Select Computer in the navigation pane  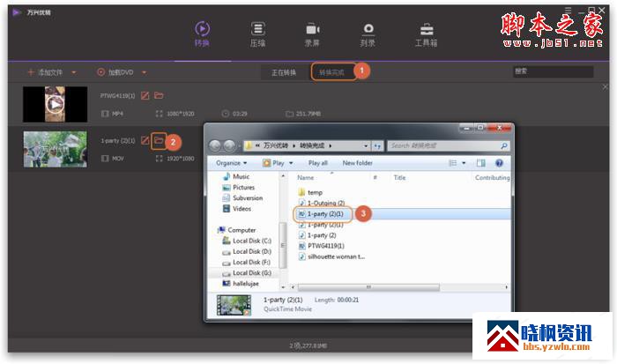236,230
